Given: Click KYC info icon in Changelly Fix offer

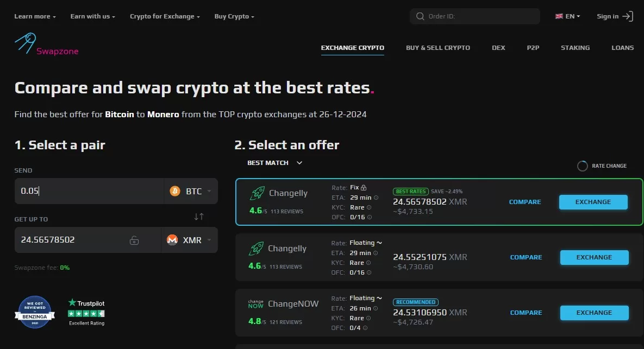Looking at the screenshot, I should [369, 207].
